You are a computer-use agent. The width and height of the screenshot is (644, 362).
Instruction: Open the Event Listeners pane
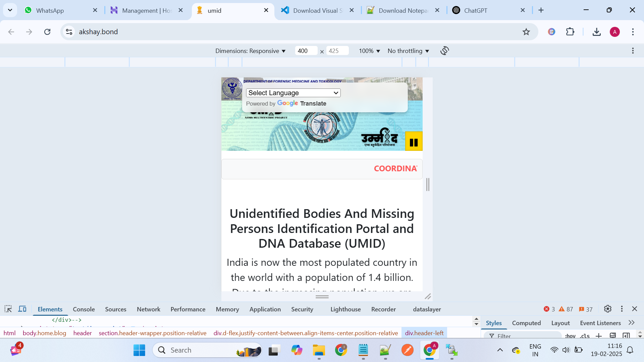(600, 323)
